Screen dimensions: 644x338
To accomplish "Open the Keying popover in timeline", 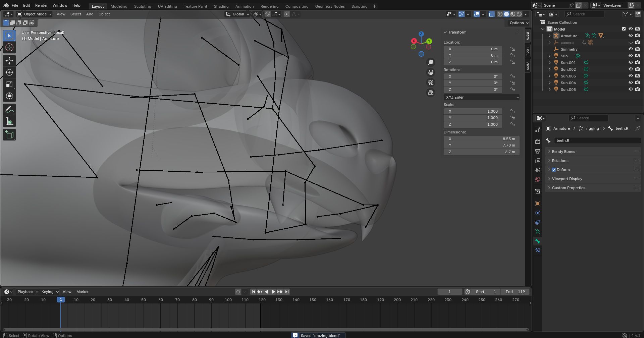I will 49,292.
